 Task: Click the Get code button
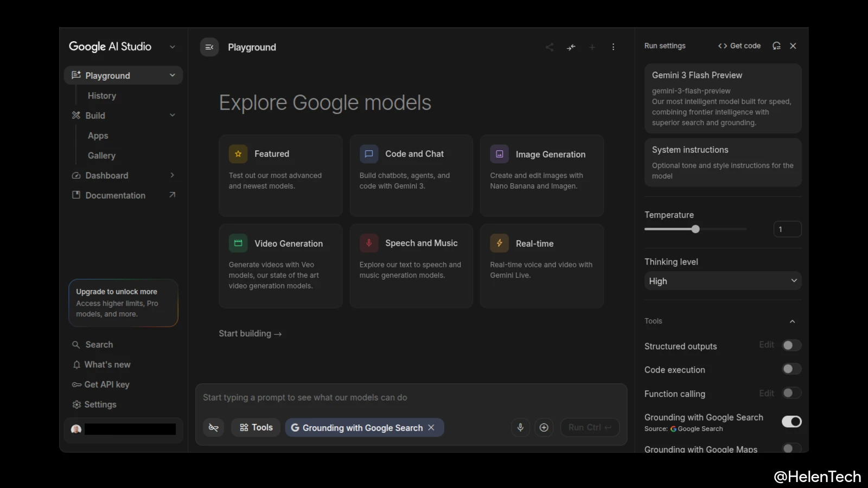(739, 46)
